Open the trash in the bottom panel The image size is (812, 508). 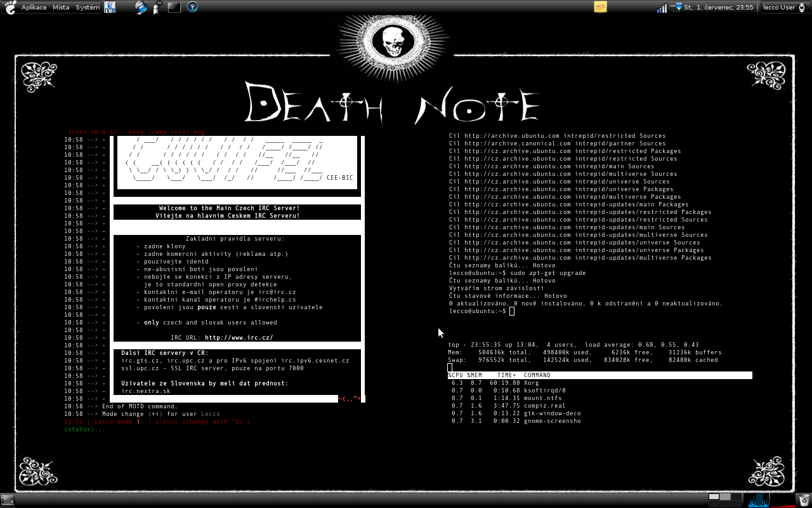click(x=804, y=500)
